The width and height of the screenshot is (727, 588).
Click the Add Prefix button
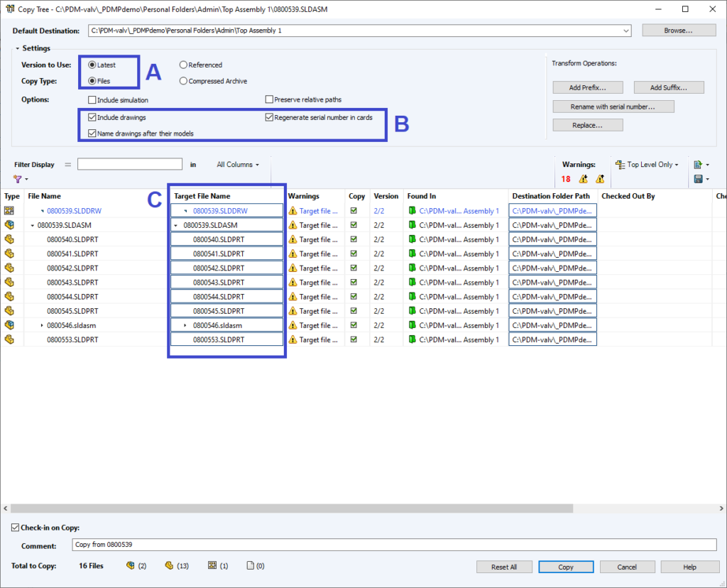click(x=588, y=87)
